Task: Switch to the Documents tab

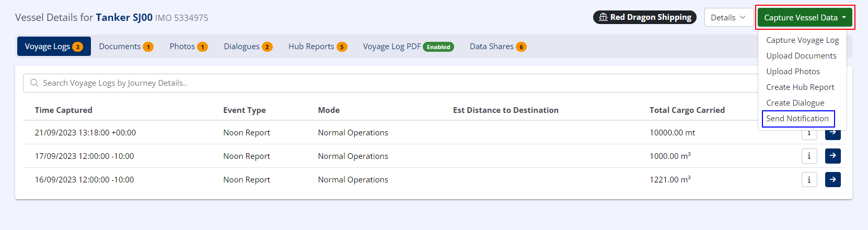Action: tap(125, 47)
